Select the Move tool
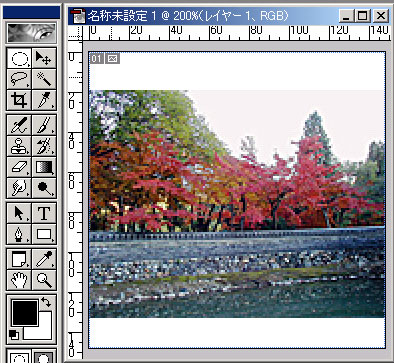 pos(44,58)
